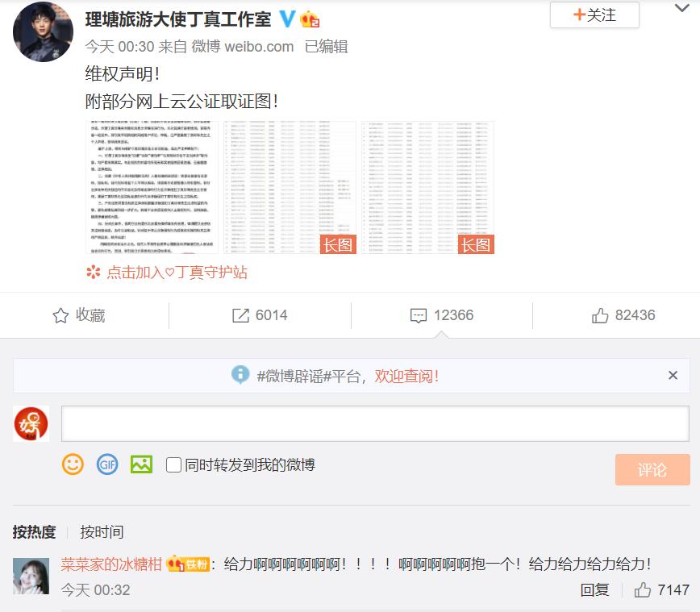Favorite the post using the 收藏 star icon

point(80,316)
